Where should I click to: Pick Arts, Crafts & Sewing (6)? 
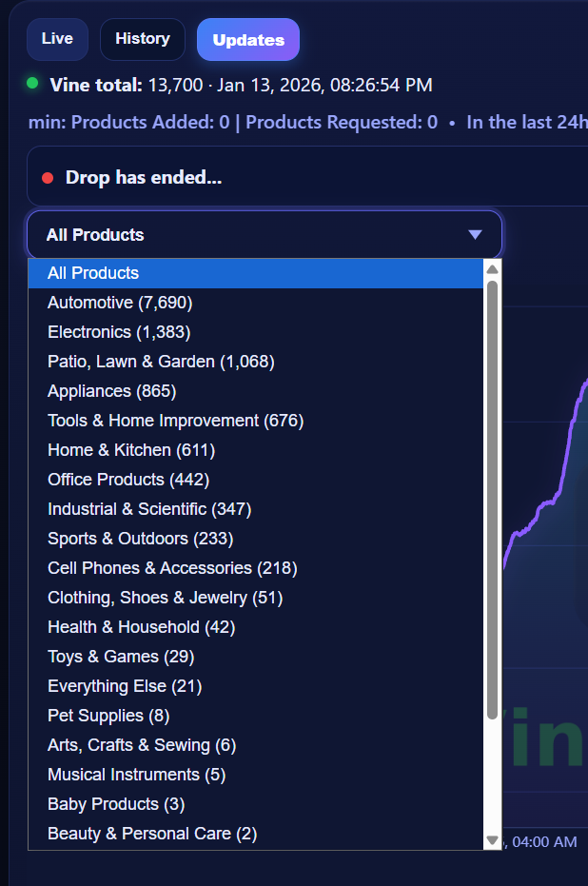click(256, 745)
